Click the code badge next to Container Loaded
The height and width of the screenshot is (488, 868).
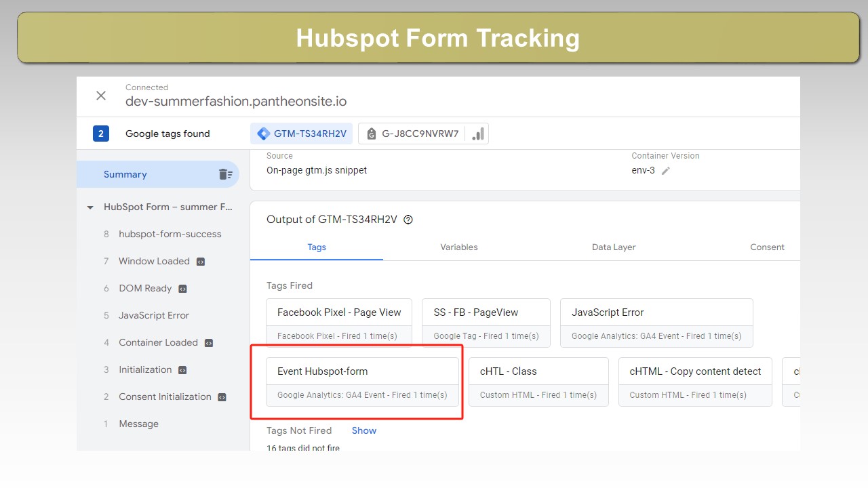208,343
